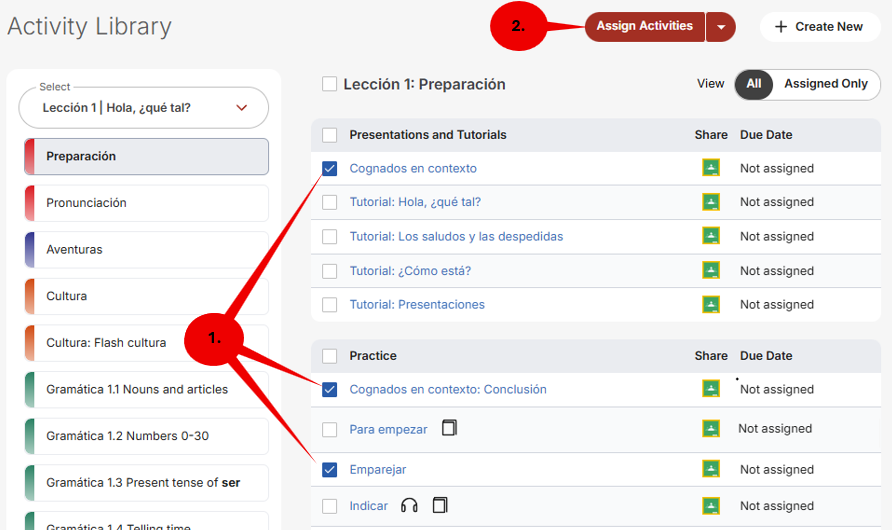
Task: Click the share icon in Indicar row
Action: (711, 506)
